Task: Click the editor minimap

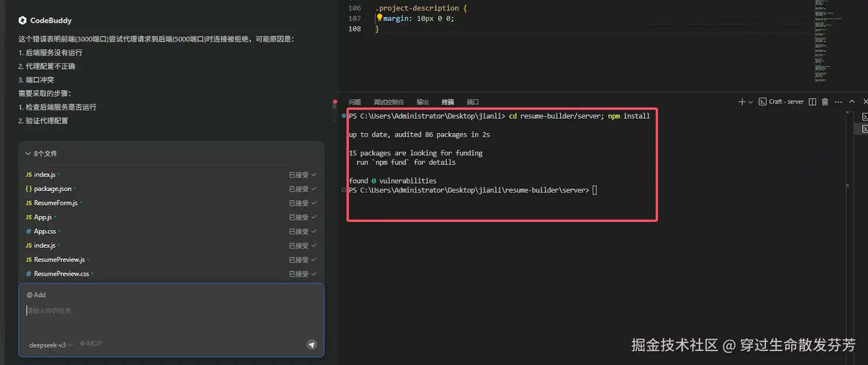Action: [827, 41]
